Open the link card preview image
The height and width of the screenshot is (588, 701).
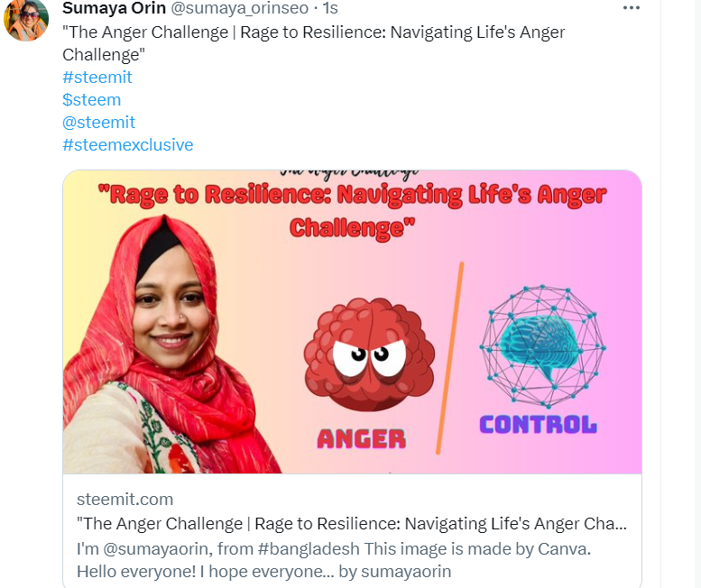(x=352, y=322)
